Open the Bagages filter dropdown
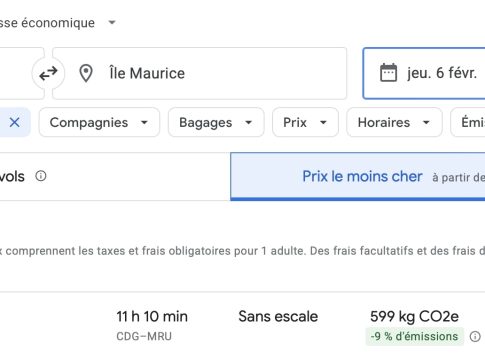 click(x=216, y=122)
